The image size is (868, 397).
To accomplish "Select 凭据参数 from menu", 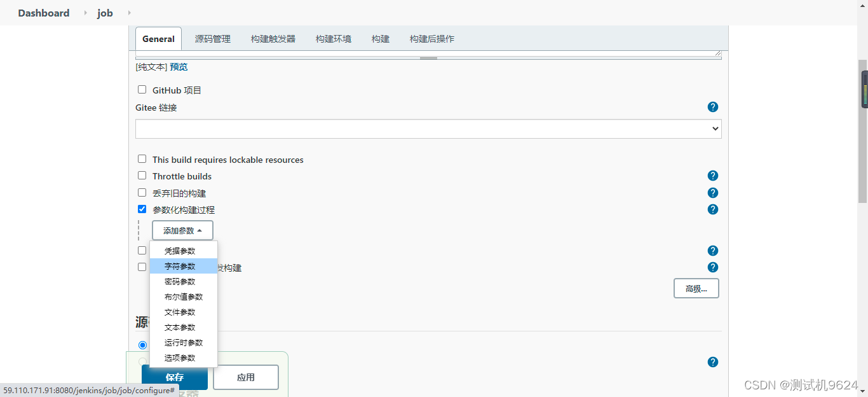I will [x=184, y=251].
